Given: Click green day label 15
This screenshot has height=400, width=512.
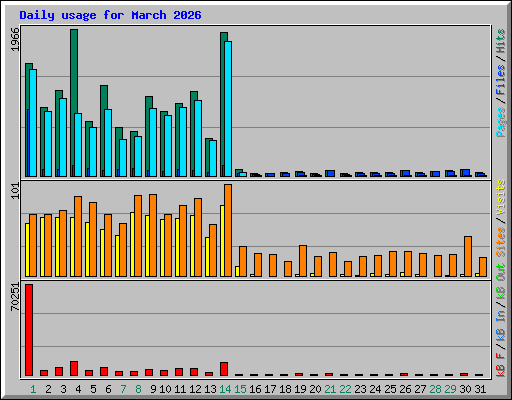Looking at the screenshot, I should [x=240, y=389].
